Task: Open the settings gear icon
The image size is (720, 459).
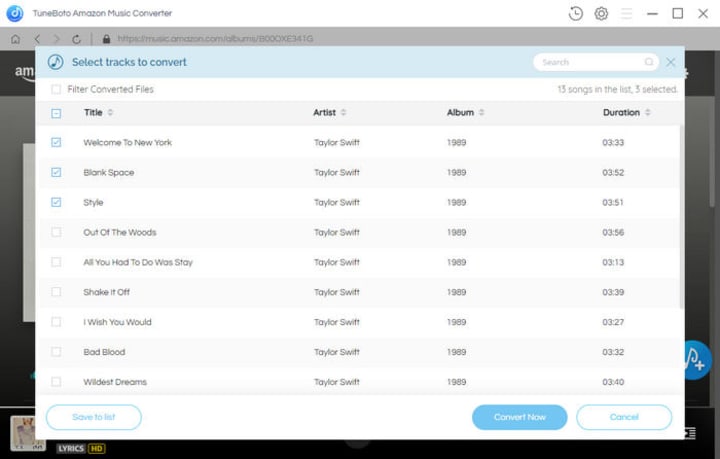Action: [601, 14]
